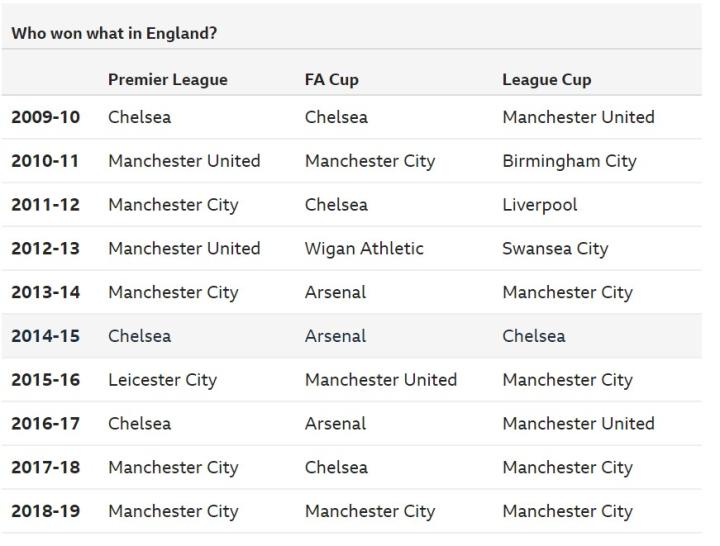Click Manchester City in 2018-19 FA Cup cell

click(x=369, y=511)
